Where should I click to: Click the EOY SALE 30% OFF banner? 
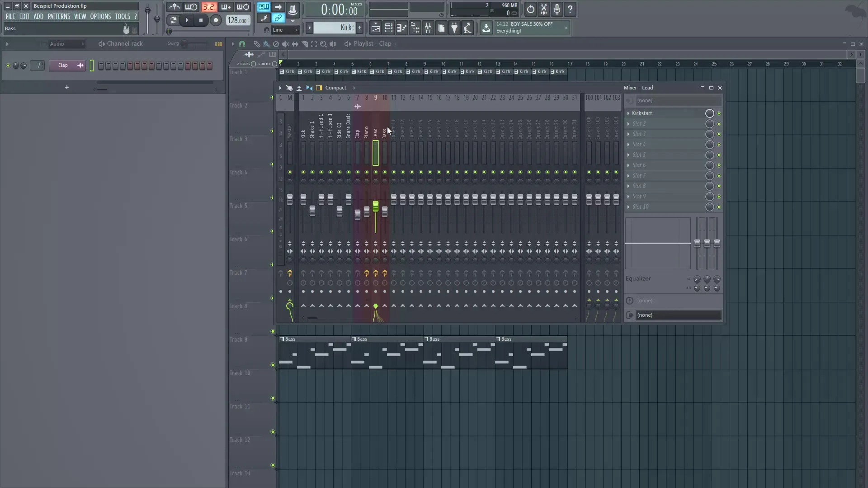(x=527, y=28)
